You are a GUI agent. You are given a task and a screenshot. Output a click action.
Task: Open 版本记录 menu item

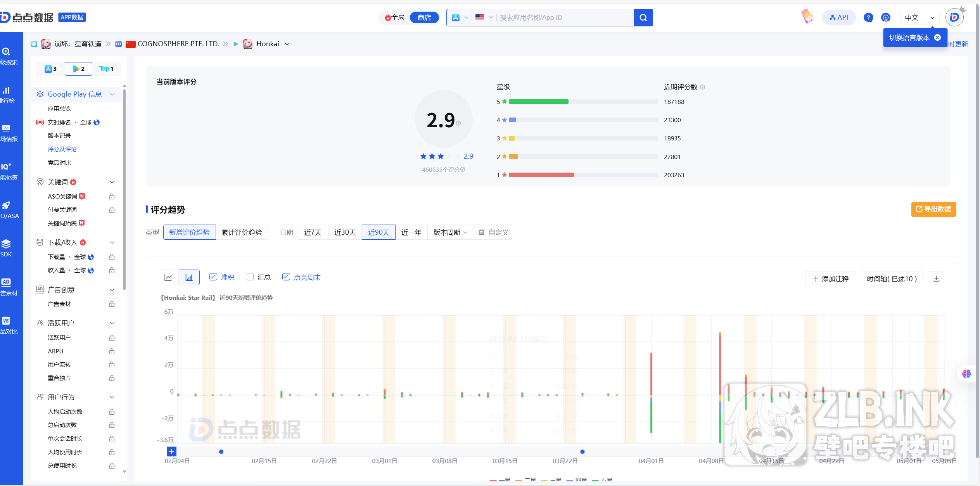59,136
